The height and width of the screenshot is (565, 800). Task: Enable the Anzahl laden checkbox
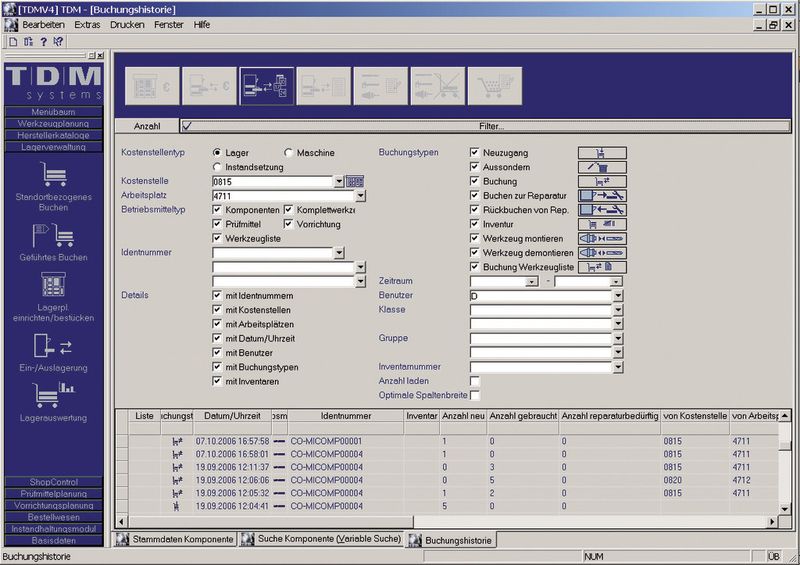pyautogui.click(x=474, y=381)
